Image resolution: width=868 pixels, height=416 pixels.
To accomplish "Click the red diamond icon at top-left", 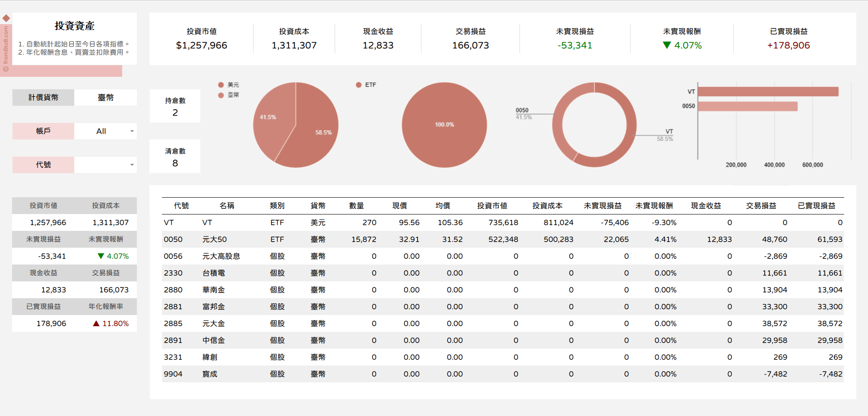I will pyautogui.click(x=6, y=18).
